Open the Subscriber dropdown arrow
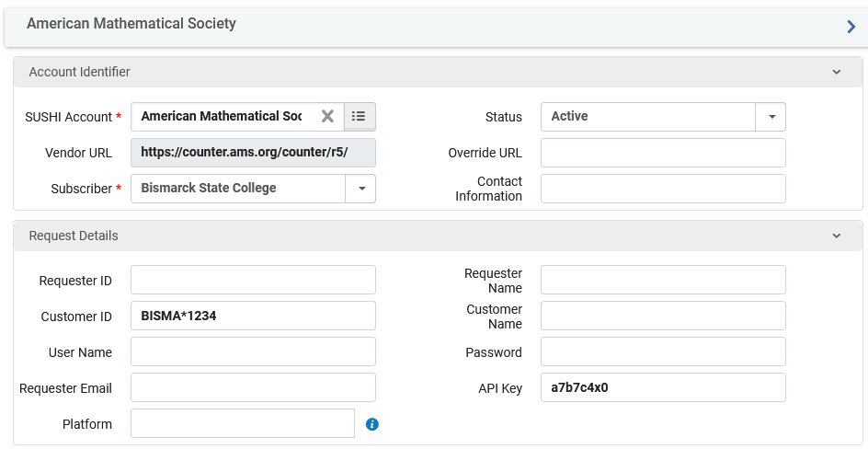868x449 pixels. pyautogui.click(x=361, y=189)
